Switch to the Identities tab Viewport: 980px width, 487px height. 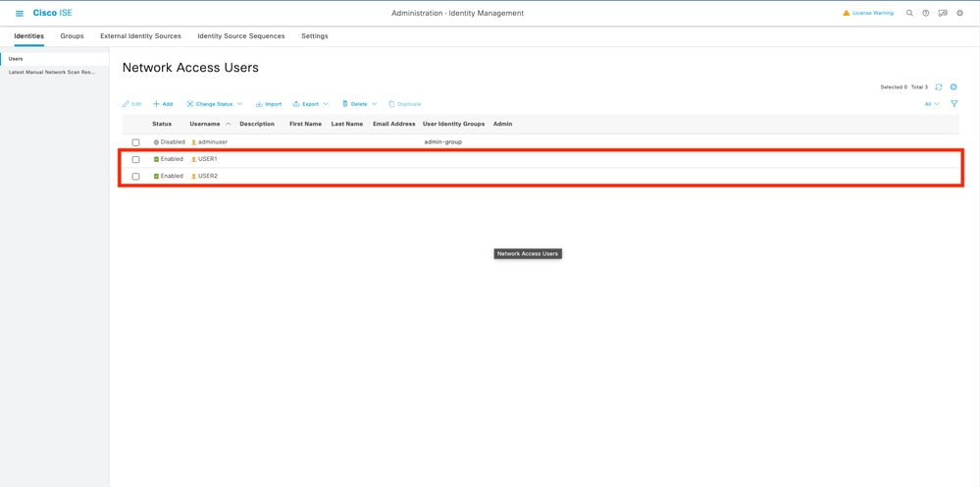click(28, 36)
